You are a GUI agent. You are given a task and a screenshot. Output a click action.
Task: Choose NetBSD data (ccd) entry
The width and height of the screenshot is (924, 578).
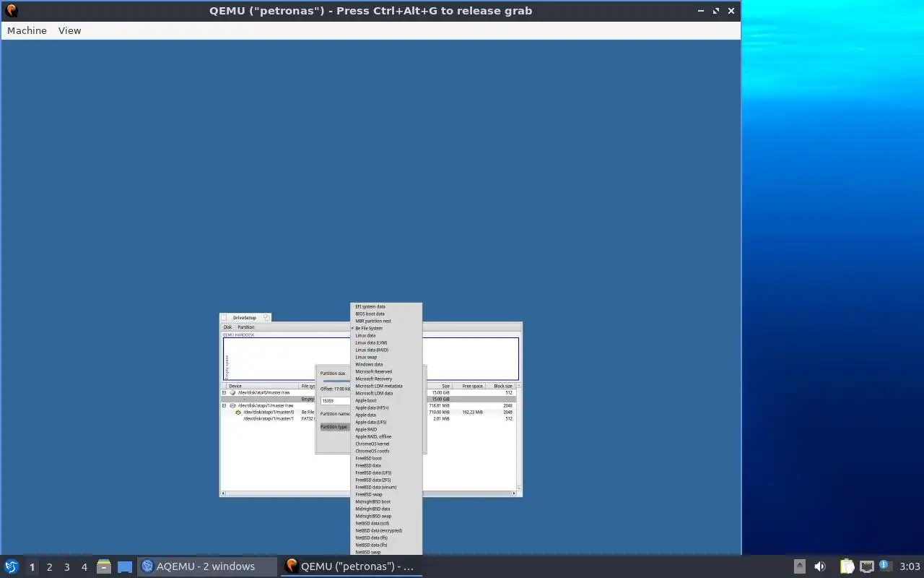coord(386,523)
